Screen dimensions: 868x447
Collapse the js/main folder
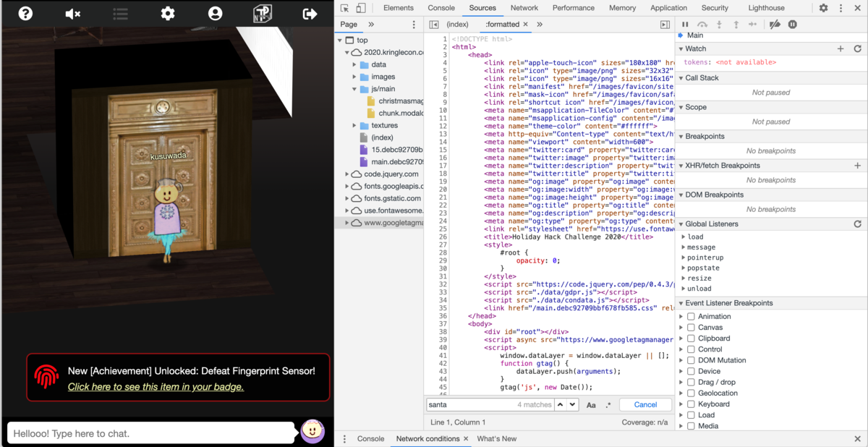(355, 89)
